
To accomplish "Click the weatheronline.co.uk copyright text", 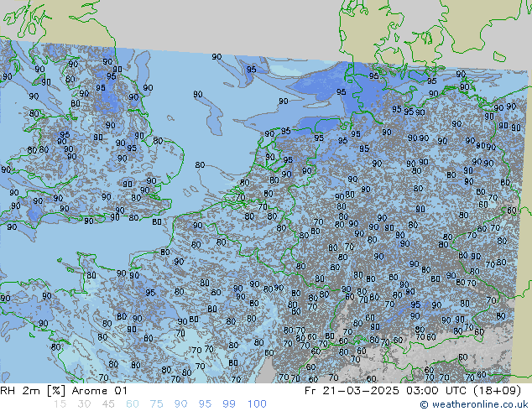I will (474, 404).
